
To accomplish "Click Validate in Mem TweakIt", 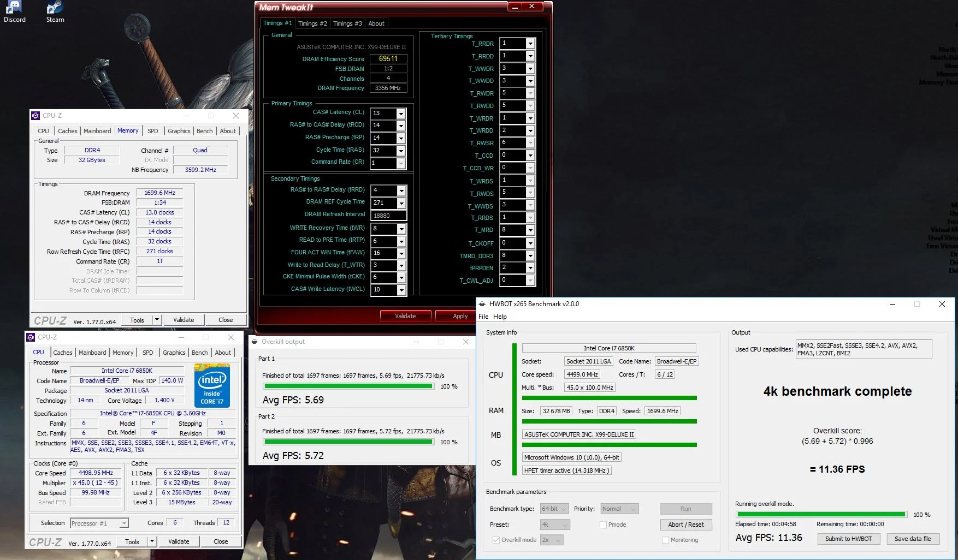I will [405, 316].
